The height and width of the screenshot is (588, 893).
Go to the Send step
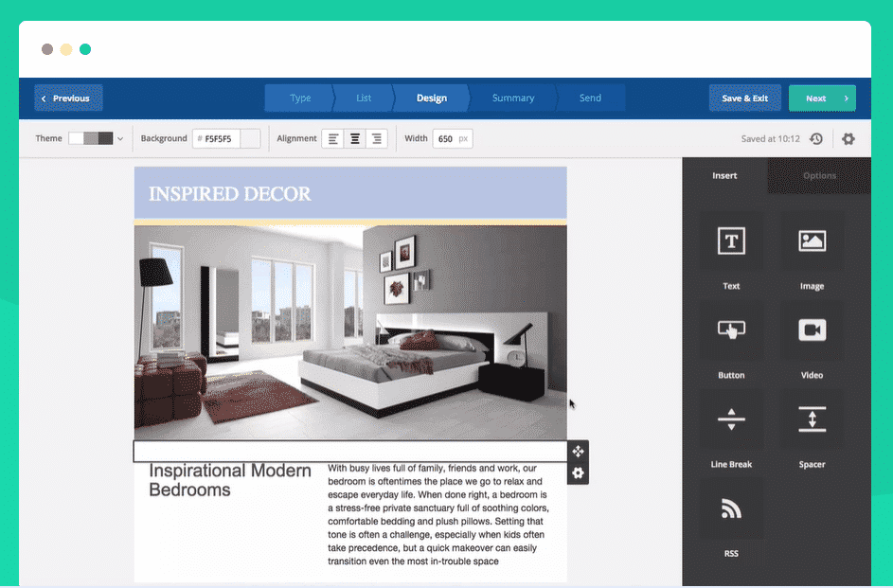pyautogui.click(x=590, y=98)
